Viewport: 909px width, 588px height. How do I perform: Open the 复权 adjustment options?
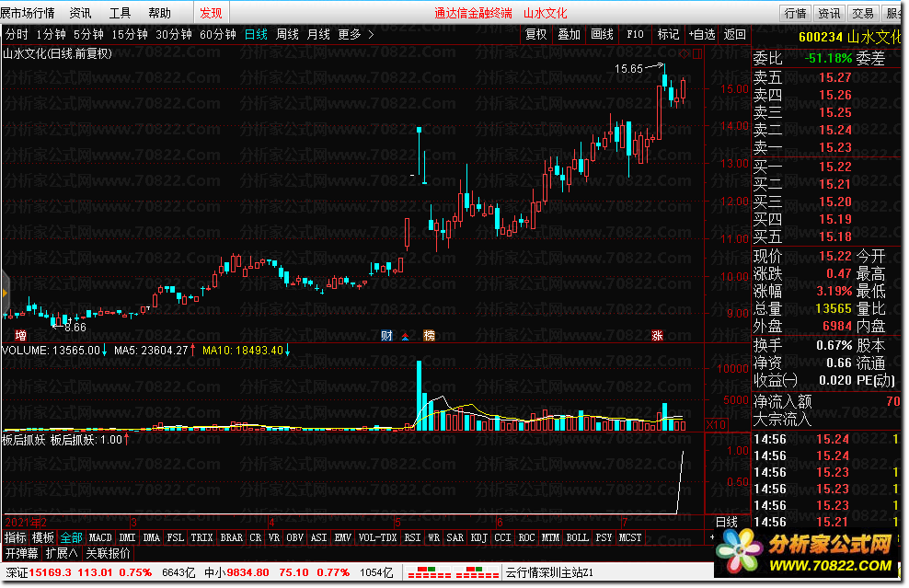[535, 35]
